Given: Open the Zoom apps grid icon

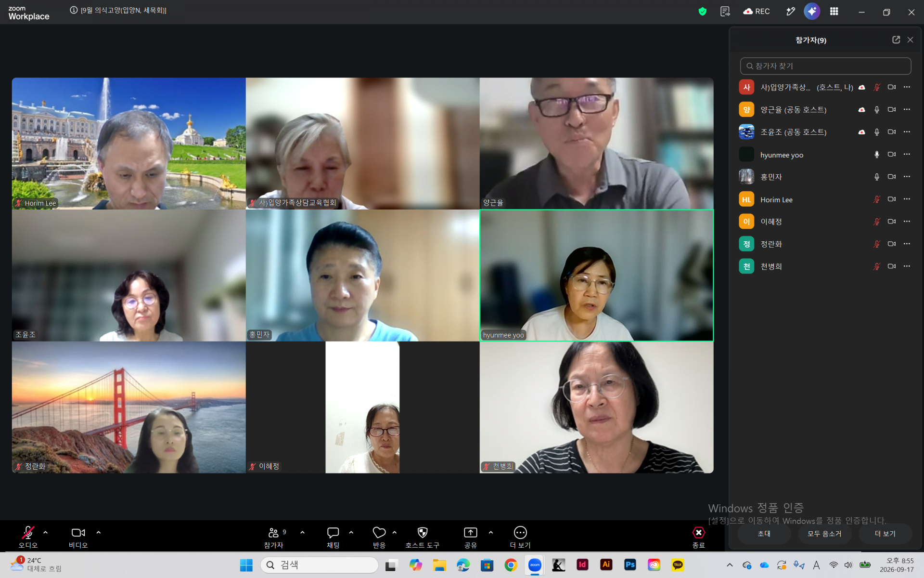Looking at the screenshot, I should pyautogui.click(x=834, y=12).
